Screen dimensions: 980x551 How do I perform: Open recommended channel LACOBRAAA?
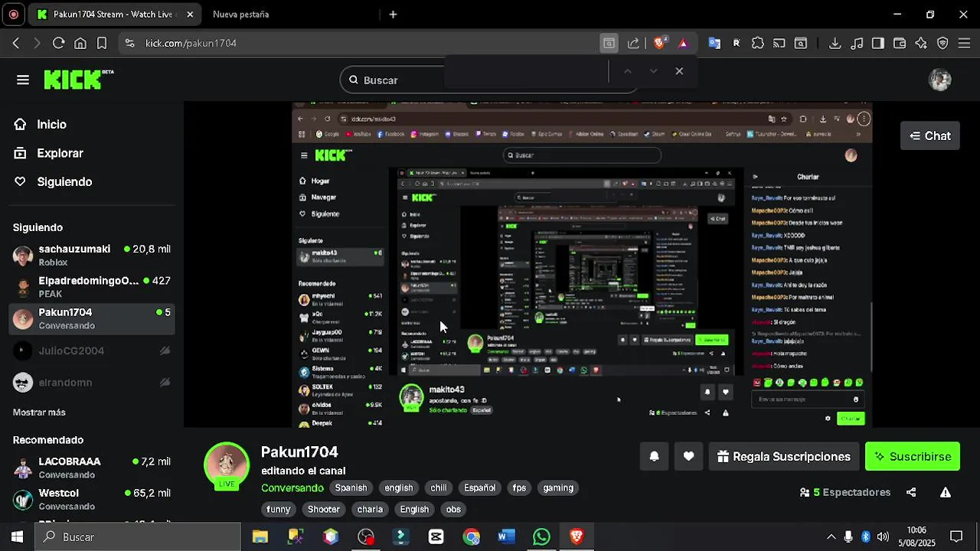pyautogui.click(x=92, y=468)
